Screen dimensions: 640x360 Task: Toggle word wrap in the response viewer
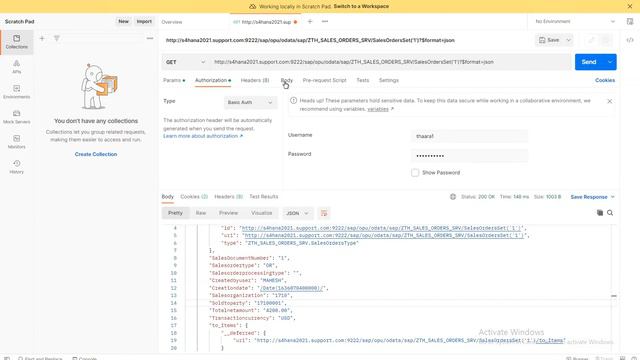324,213
